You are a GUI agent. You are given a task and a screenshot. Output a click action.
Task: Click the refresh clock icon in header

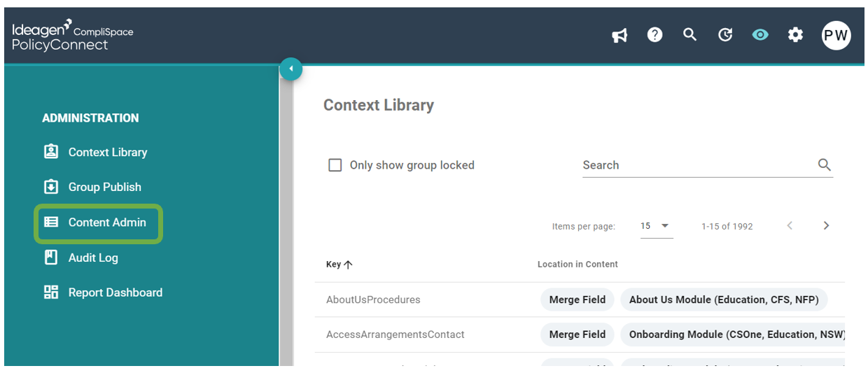[725, 34]
